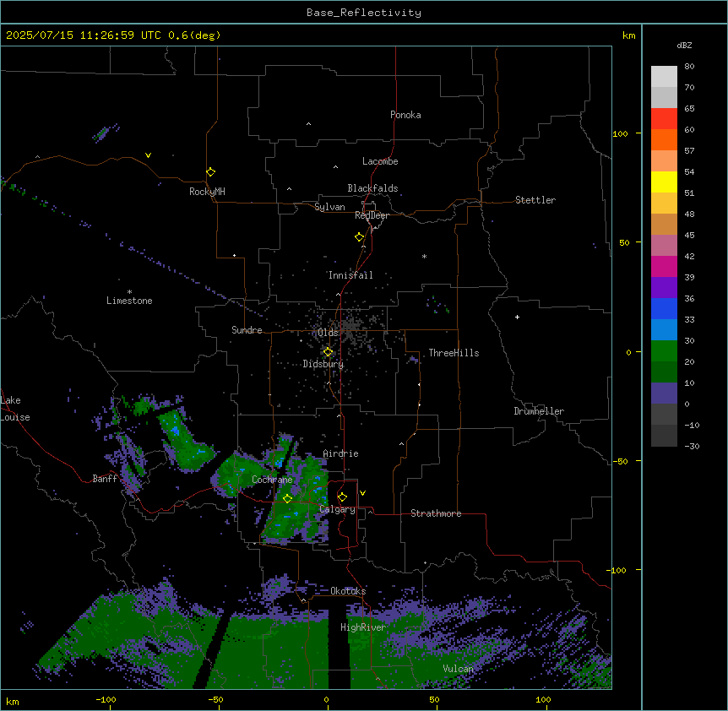Screen dimensions: 728x711
Task: Click the Olds label
Action: tap(328, 333)
